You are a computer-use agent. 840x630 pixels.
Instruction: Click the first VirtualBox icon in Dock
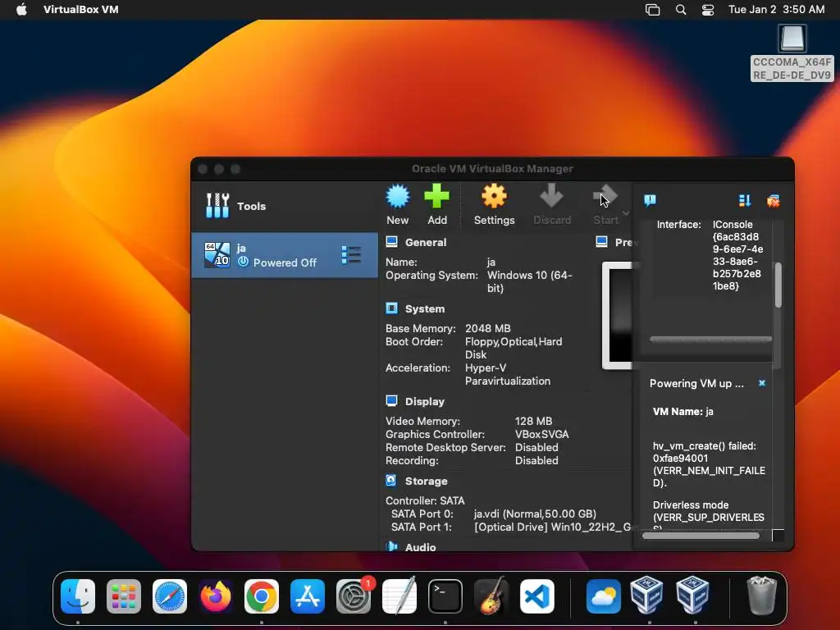pyautogui.click(x=646, y=596)
